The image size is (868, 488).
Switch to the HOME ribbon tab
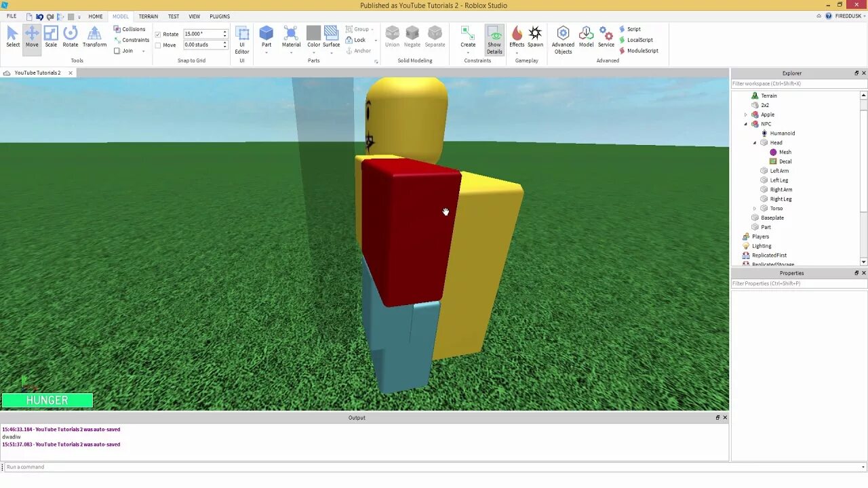[96, 16]
